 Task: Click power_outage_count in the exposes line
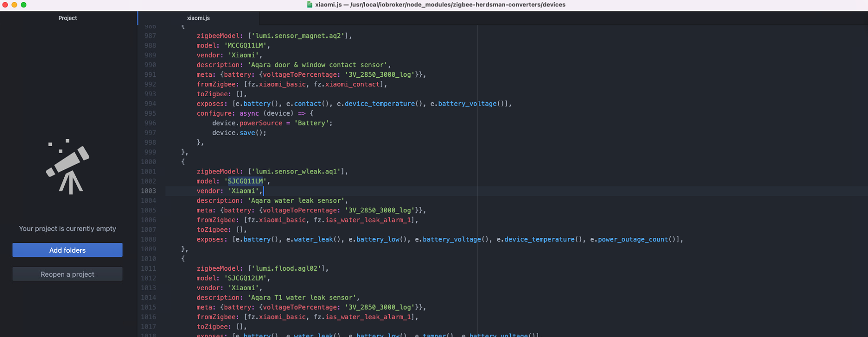[632, 240]
